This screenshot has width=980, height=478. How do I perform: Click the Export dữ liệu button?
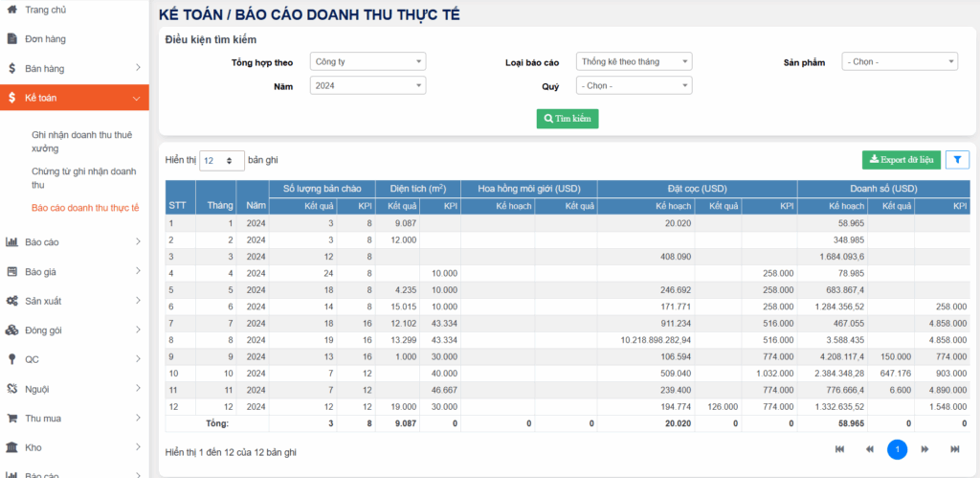point(901,160)
